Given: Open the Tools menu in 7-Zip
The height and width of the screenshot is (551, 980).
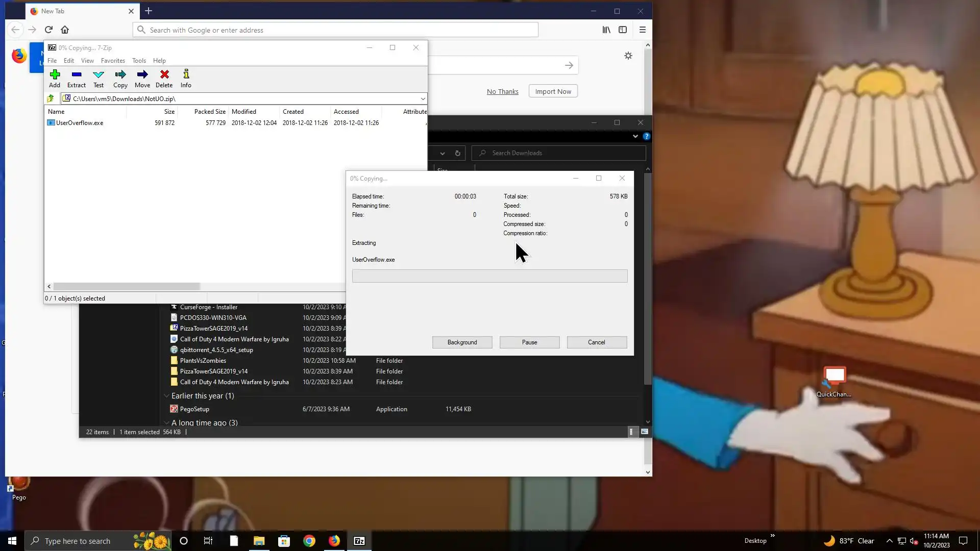Looking at the screenshot, I should [x=139, y=60].
